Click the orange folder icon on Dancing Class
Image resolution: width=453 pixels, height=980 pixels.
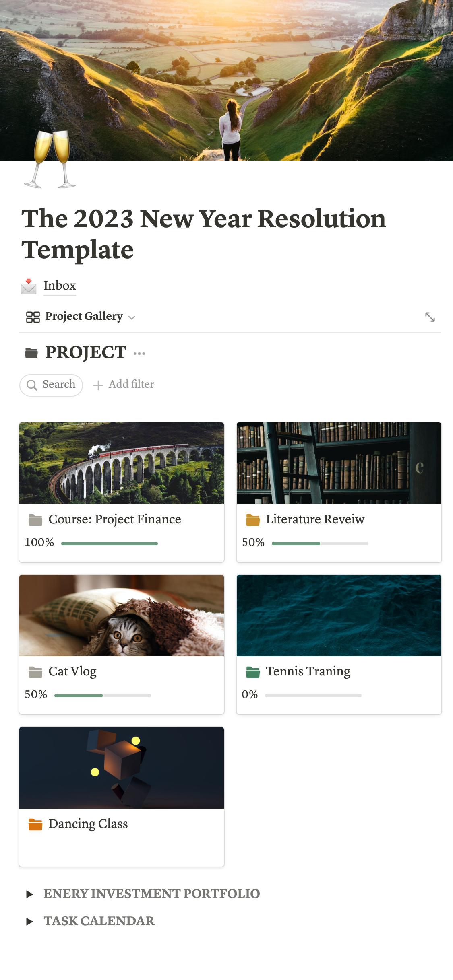[x=35, y=824]
